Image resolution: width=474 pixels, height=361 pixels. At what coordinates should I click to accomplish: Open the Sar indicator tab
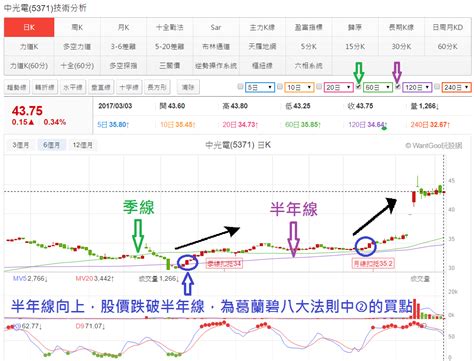(216, 27)
